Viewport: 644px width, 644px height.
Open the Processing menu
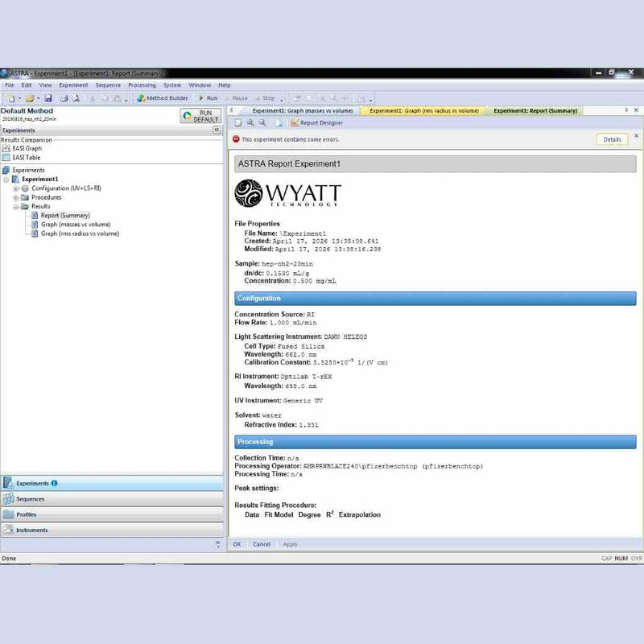[x=142, y=85]
